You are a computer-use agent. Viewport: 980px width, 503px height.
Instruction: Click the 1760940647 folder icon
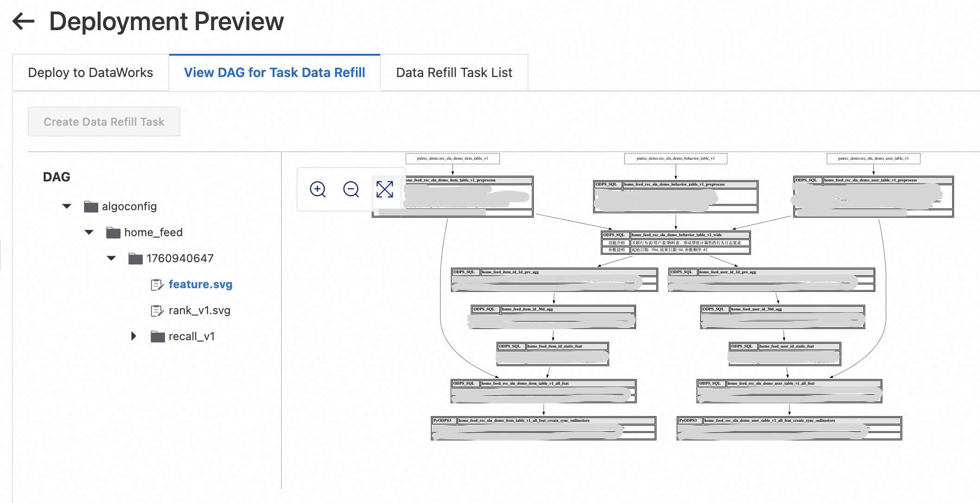point(135,258)
